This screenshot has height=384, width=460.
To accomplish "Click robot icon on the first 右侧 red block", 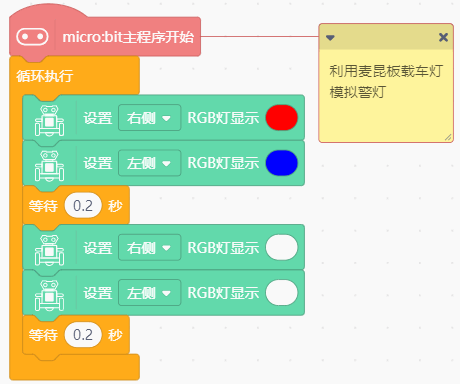I will [50, 120].
